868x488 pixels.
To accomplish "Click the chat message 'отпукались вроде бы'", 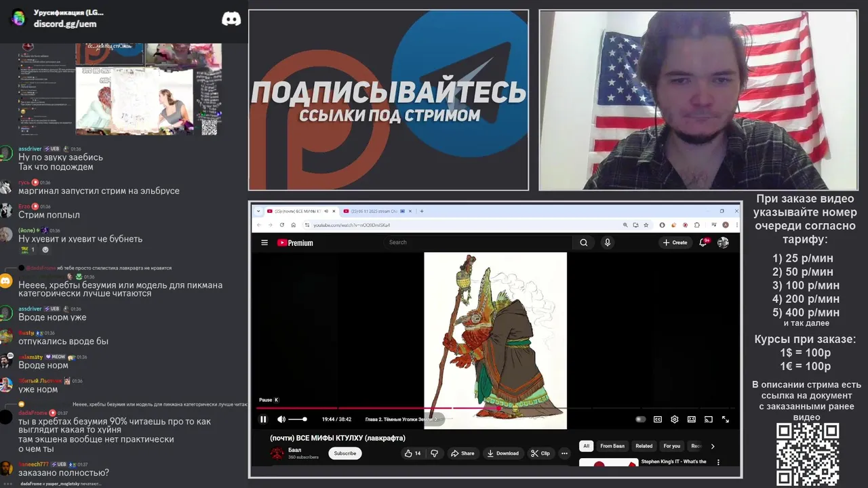I will click(x=63, y=342).
